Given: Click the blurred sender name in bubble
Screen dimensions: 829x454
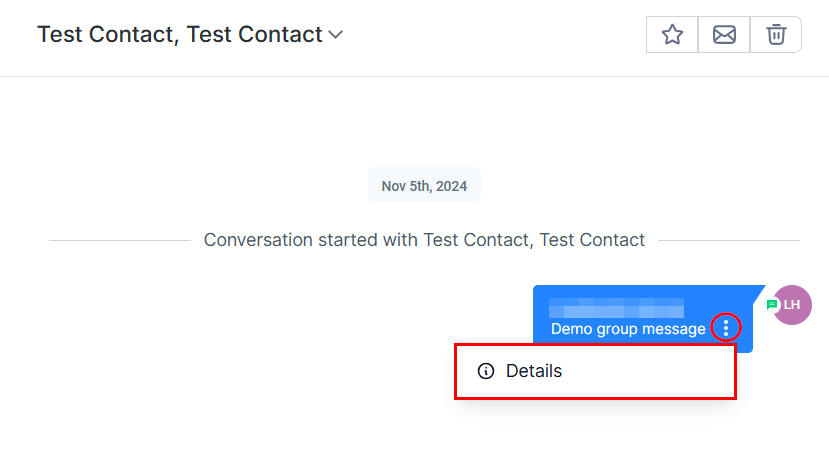Looking at the screenshot, I should point(616,306).
